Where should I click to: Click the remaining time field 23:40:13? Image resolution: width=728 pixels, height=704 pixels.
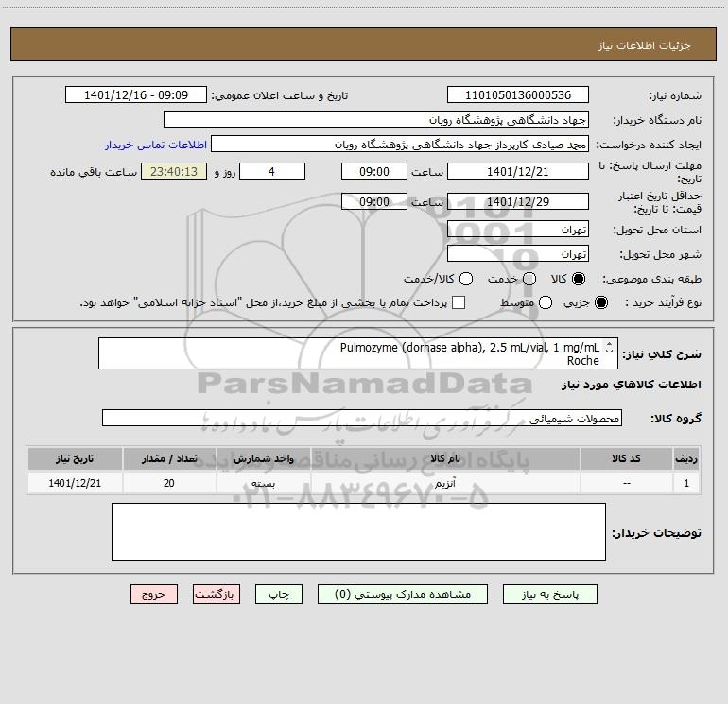click(x=174, y=171)
